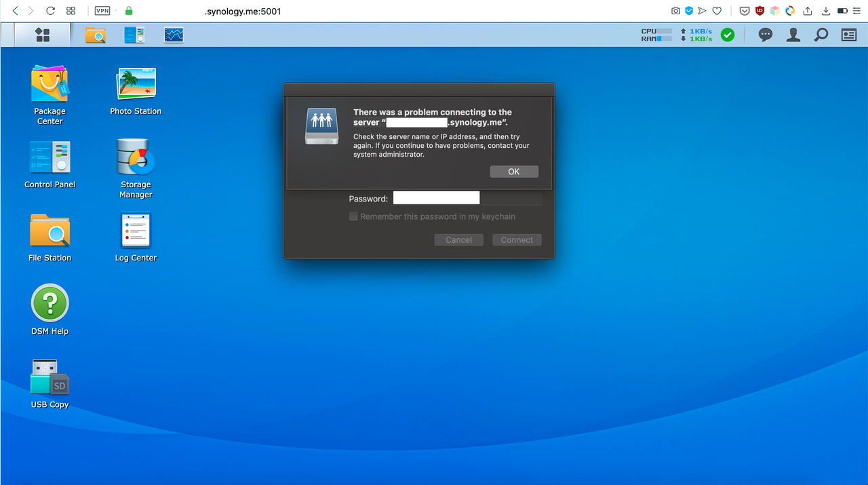The width and height of the screenshot is (868, 485).
Task: Open the DSM search magnifier
Action: 821,35
